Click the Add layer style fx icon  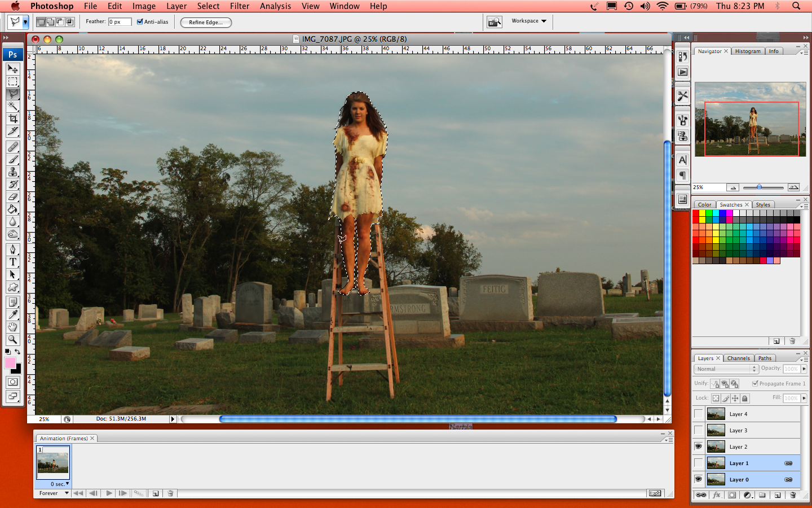click(717, 495)
